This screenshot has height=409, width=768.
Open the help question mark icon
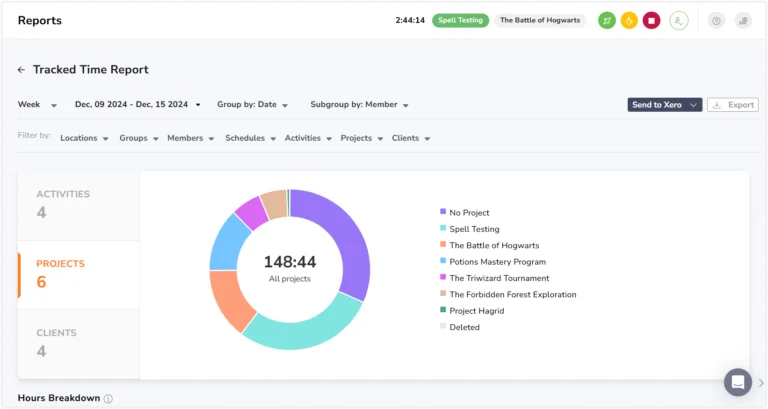(x=716, y=21)
